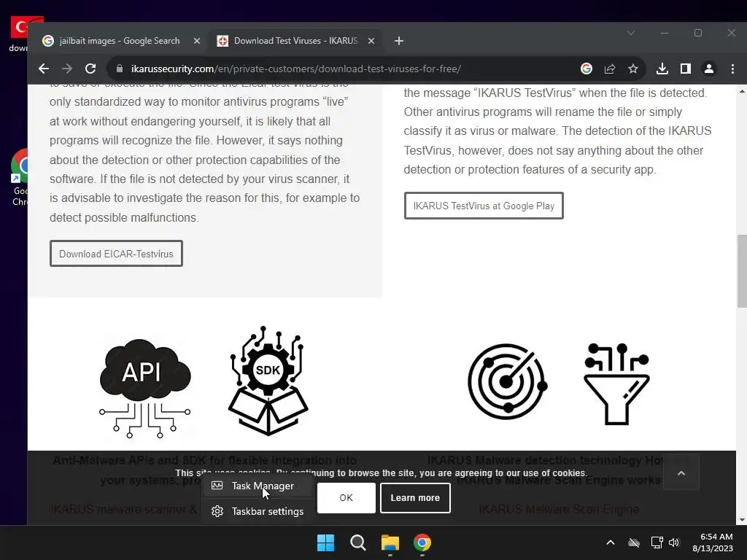
Task: Select the Download Test Viruses - IKARUS tab
Action: [295, 41]
